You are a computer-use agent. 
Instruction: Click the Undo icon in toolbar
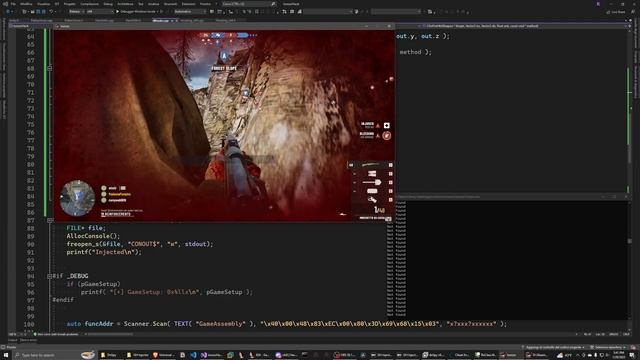[x=51, y=12]
